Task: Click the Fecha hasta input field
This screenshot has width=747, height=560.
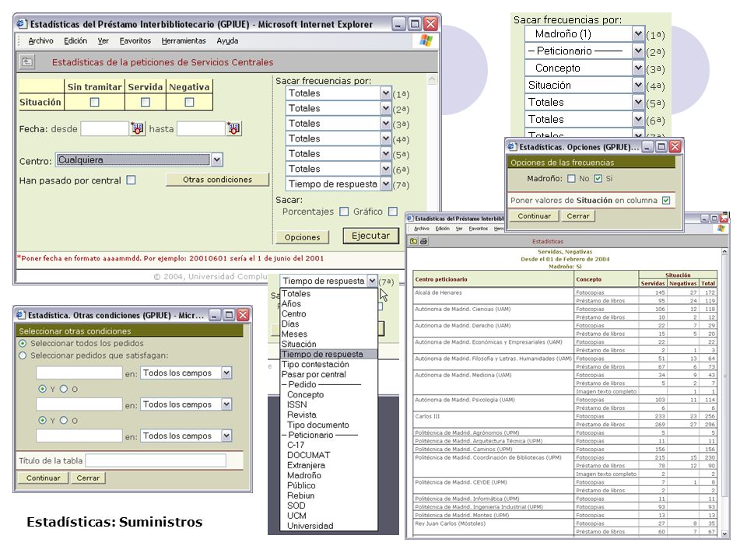Action: pyautogui.click(x=201, y=128)
